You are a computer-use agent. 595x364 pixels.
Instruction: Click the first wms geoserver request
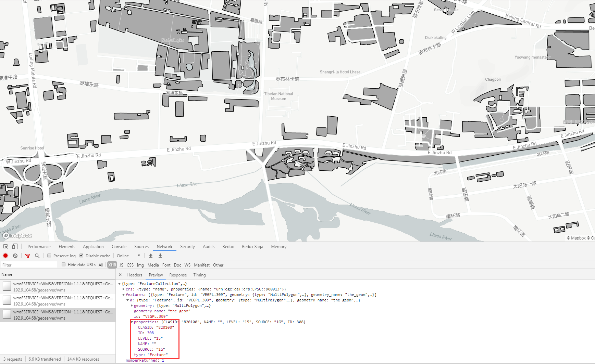58,286
